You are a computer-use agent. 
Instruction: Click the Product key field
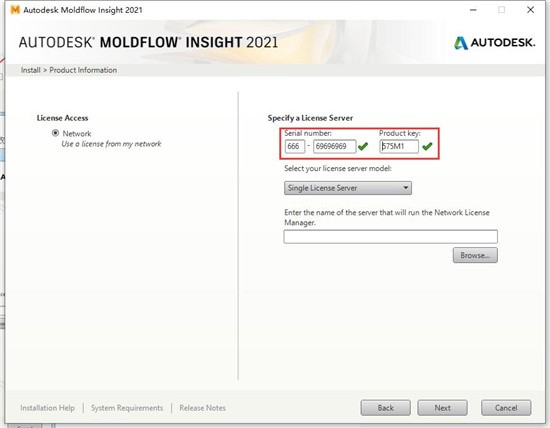(x=399, y=146)
